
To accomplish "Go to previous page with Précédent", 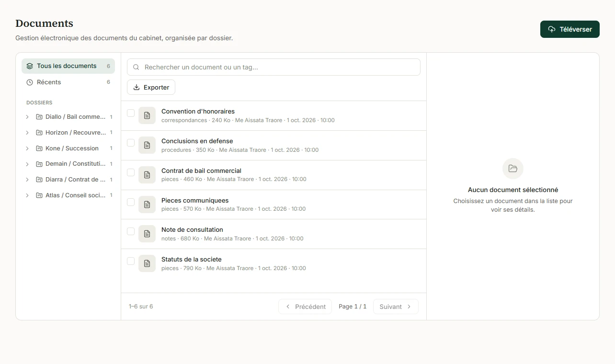I will pyautogui.click(x=305, y=307).
